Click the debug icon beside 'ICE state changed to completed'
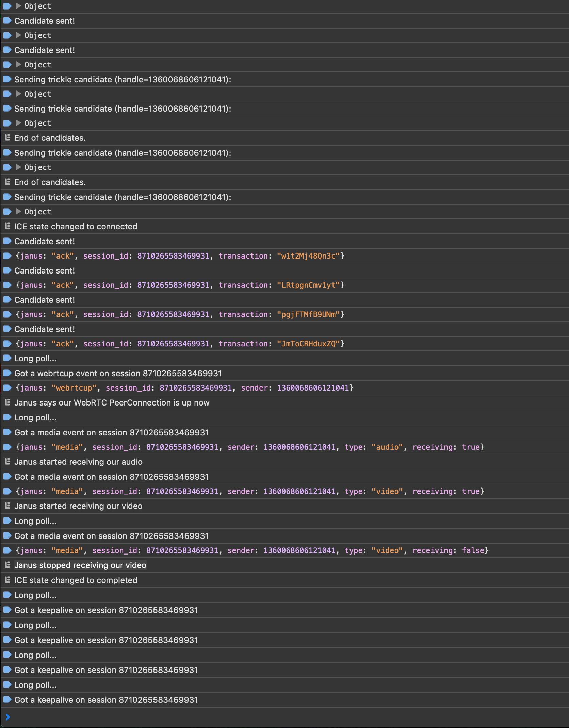Image resolution: width=569 pixels, height=728 pixels. (7, 580)
